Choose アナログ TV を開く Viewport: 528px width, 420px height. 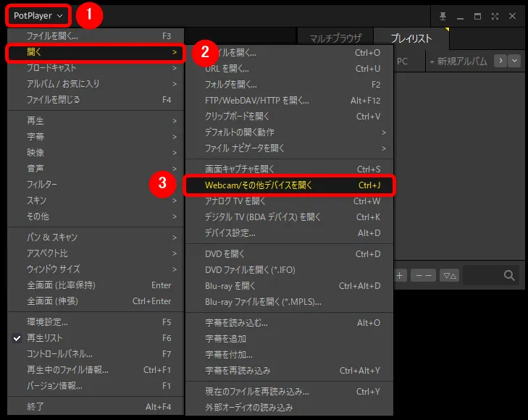pyautogui.click(x=289, y=201)
